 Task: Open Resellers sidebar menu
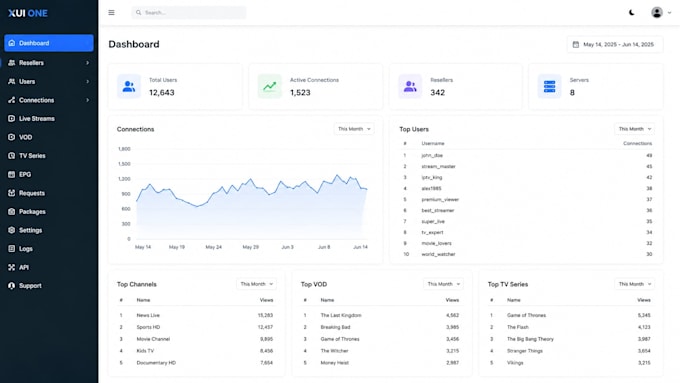coord(49,63)
